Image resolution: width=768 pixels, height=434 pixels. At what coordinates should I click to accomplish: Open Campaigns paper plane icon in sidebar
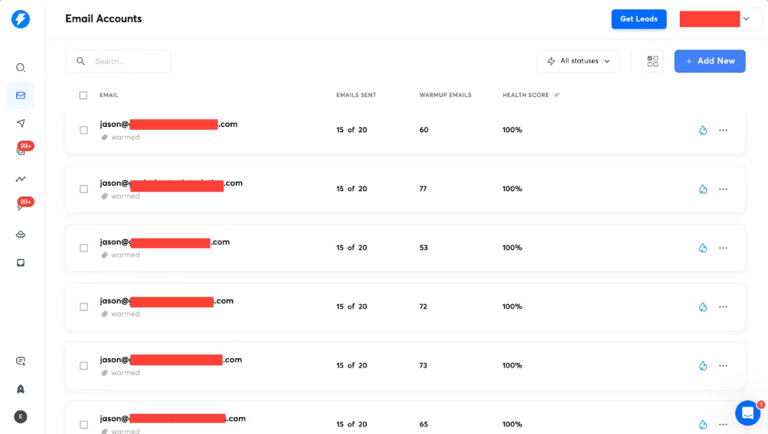(x=21, y=123)
